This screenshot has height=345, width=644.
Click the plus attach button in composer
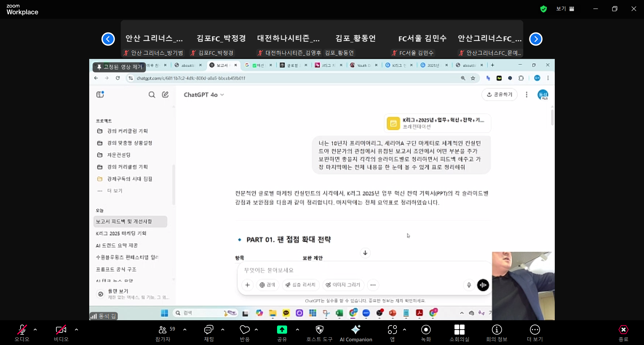tap(248, 285)
